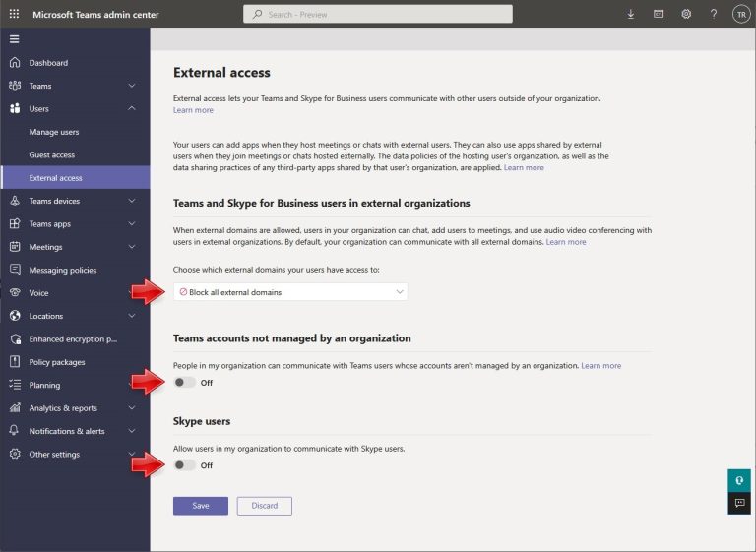Expand the Locations chevron

[x=132, y=316]
